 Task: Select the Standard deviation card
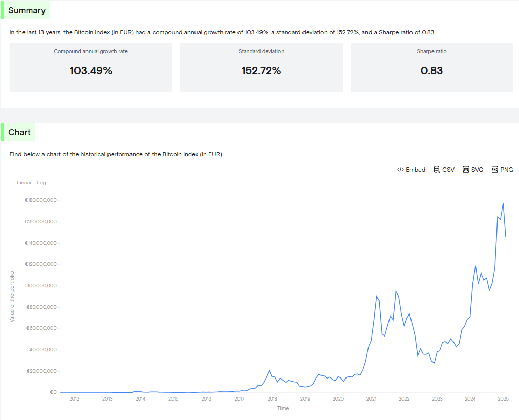(x=261, y=67)
